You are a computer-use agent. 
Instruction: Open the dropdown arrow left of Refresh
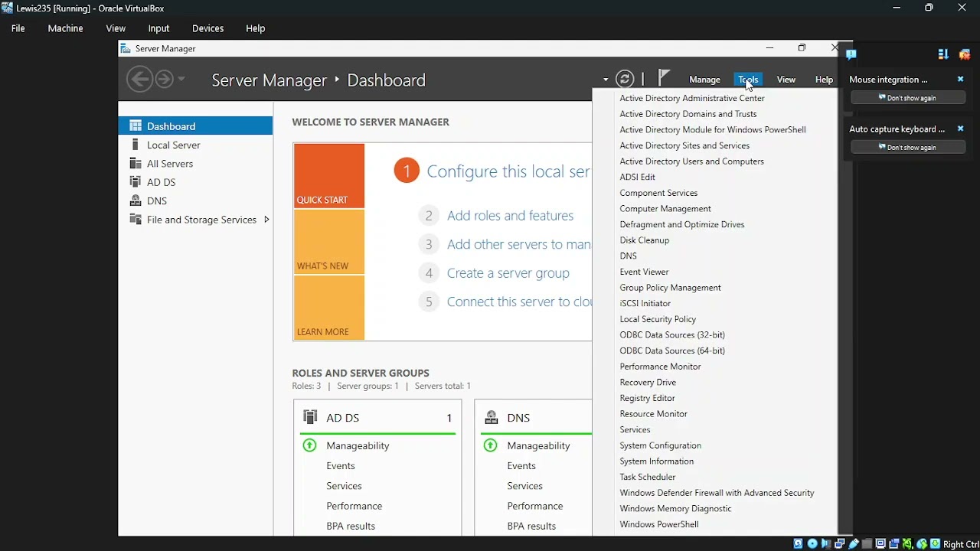click(606, 80)
